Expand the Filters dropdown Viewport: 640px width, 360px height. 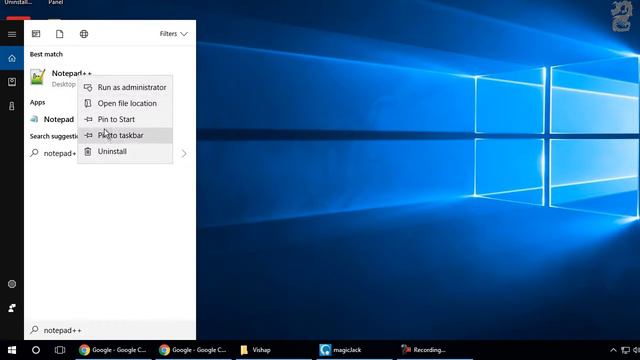point(173,34)
